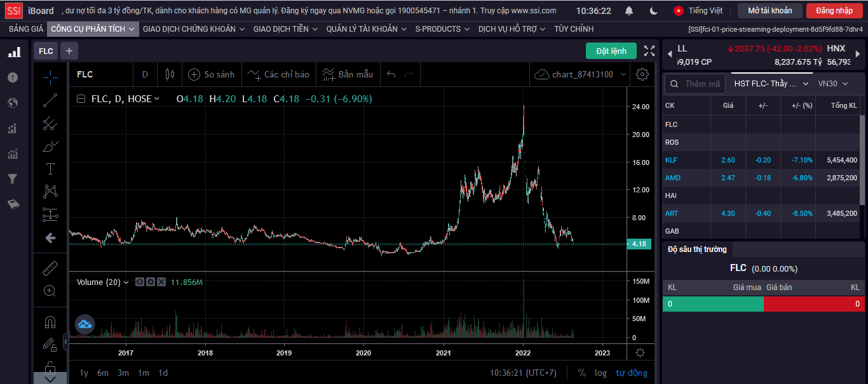The width and height of the screenshot is (868, 384).
Task: Open CÔNG CỤ PHÂN TÍCH menu
Action: [x=93, y=29]
